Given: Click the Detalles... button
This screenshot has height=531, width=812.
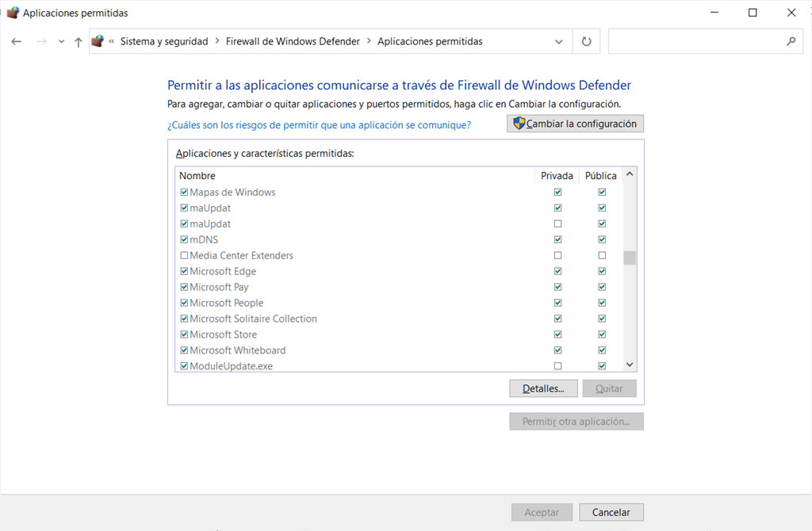Looking at the screenshot, I should [x=543, y=388].
